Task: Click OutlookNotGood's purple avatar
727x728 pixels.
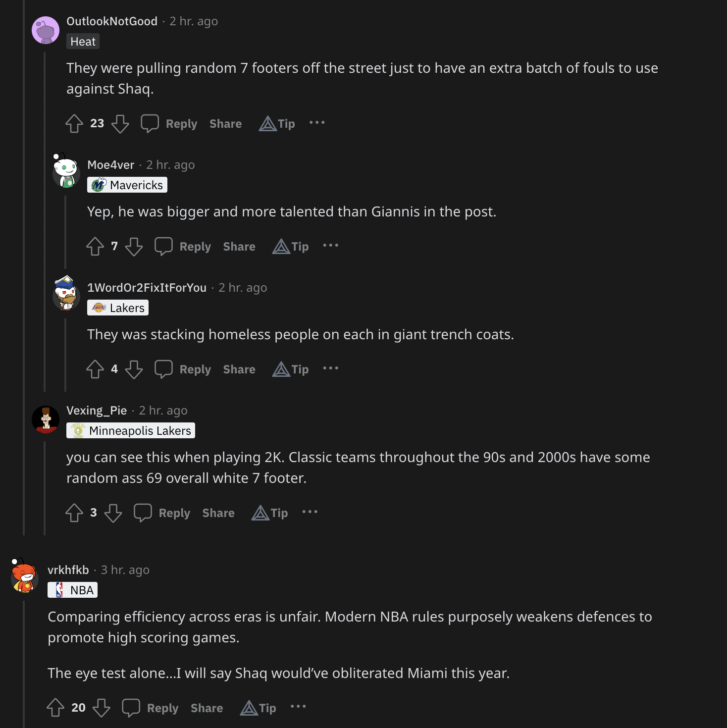Action: [46, 30]
